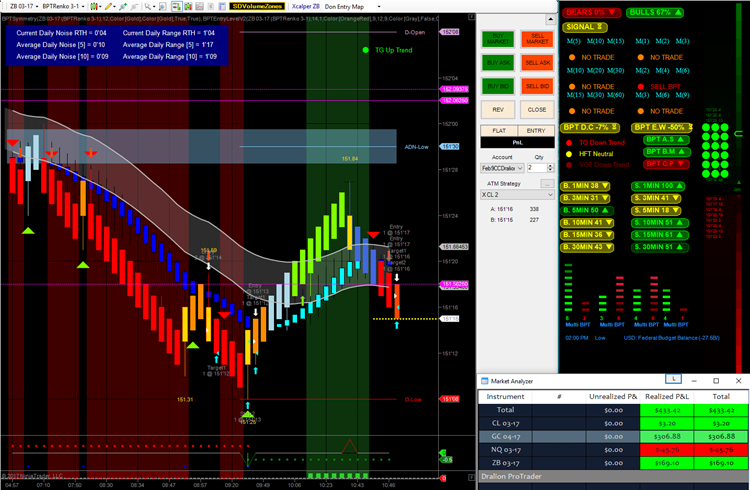Click the red SELL BPT signal dot

pos(640,87)
